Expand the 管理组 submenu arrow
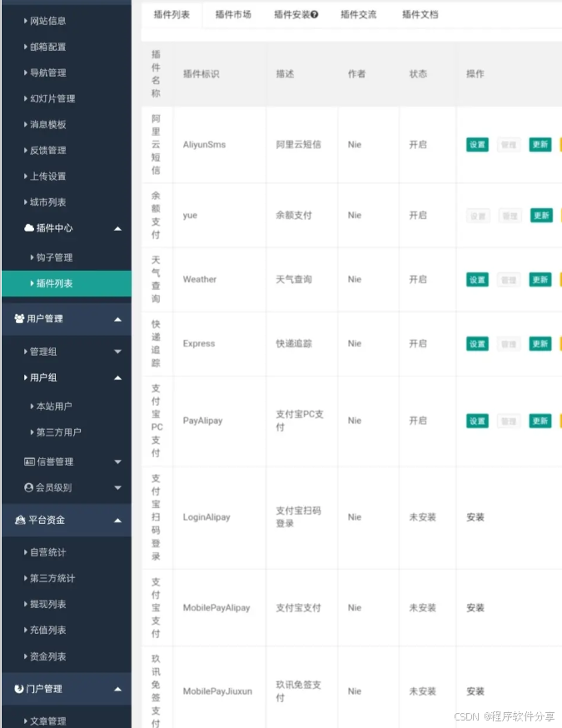Image resolution: width=562 pixels, height=728 pixels. (117, 352)
